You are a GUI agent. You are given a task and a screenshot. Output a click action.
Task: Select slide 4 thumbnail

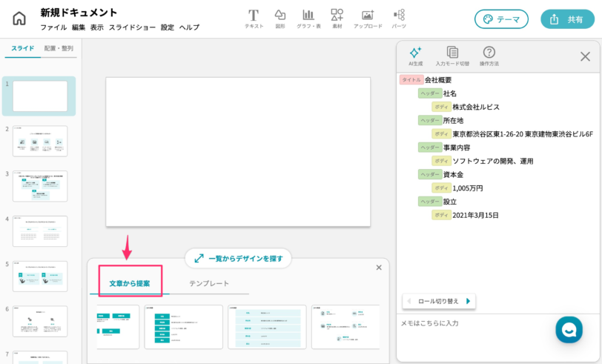[40, 231]
